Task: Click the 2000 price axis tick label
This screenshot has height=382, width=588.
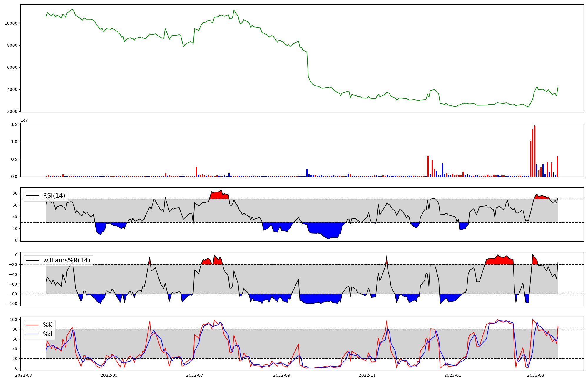Action: click(12, 111)
